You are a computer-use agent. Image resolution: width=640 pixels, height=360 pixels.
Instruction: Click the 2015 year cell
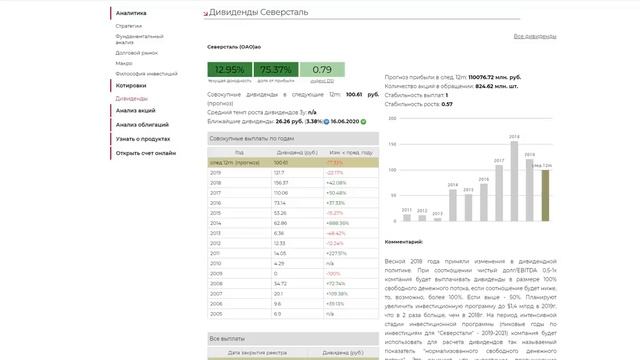point(216,213)
